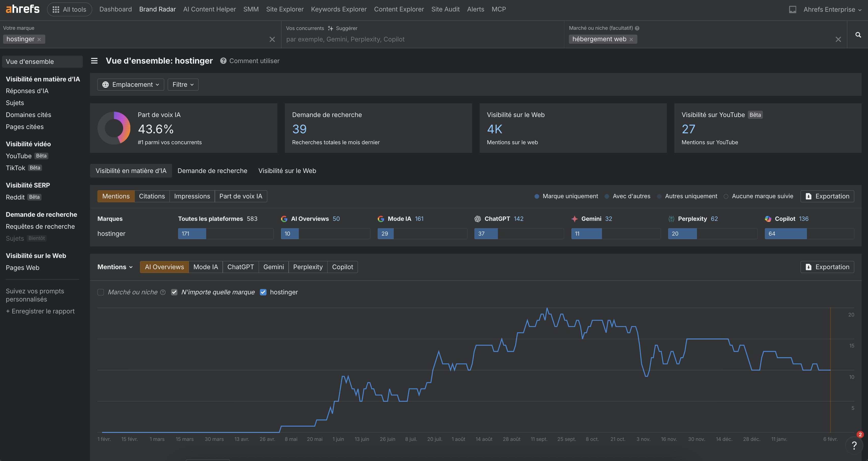Uncheck N'importe quelle marque checkbox
Image resolution: width=868 pixels, height=461 pixels.
[x=174, y=292]
